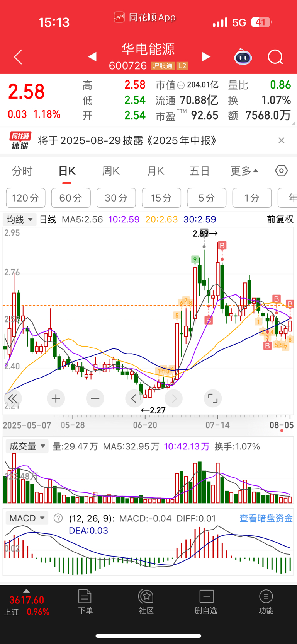Select the 5分 period button
Screen dimensions: 297x644
pos(207,198)
